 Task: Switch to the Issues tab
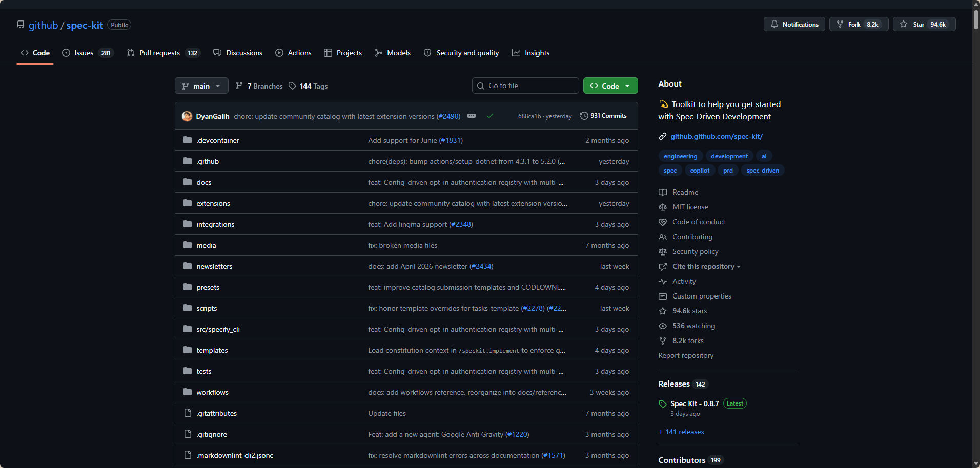tap(87, 53)
